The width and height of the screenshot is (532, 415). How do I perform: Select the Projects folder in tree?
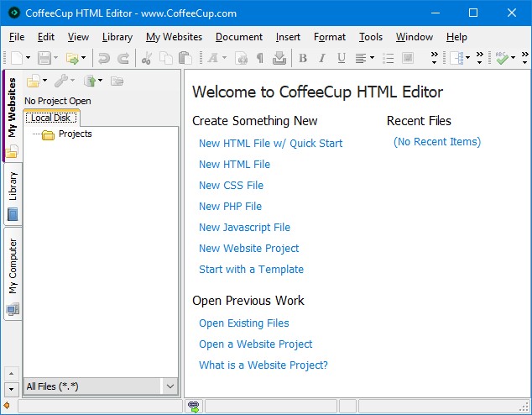[x=75, y=134]
